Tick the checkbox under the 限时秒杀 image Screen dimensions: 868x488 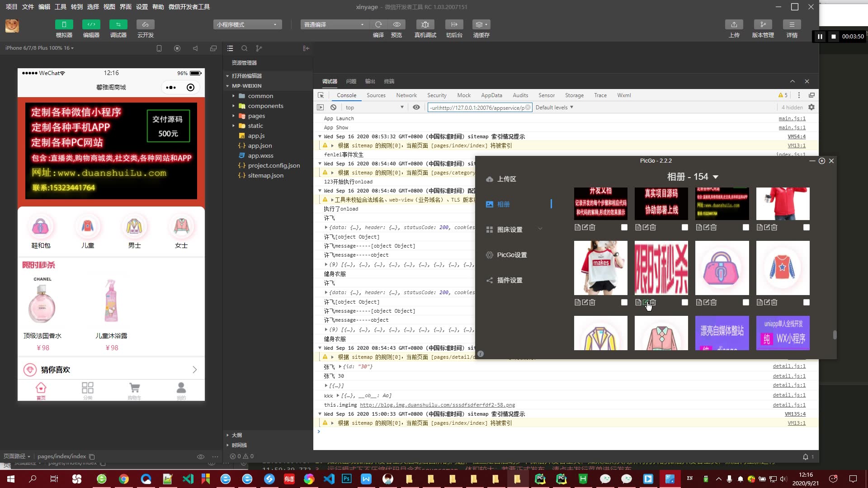tap(685, 302)
